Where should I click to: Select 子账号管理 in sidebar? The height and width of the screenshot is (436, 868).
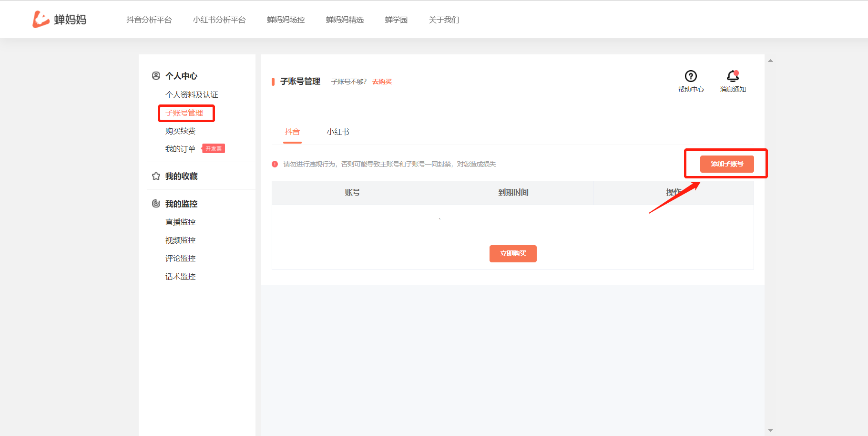pos(184,113)
